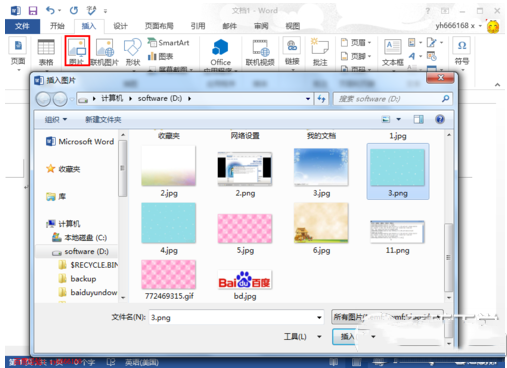Viewport: 507px width, 368px height.
Task: Open the backup folder in tree
Action: click(77, 279)
